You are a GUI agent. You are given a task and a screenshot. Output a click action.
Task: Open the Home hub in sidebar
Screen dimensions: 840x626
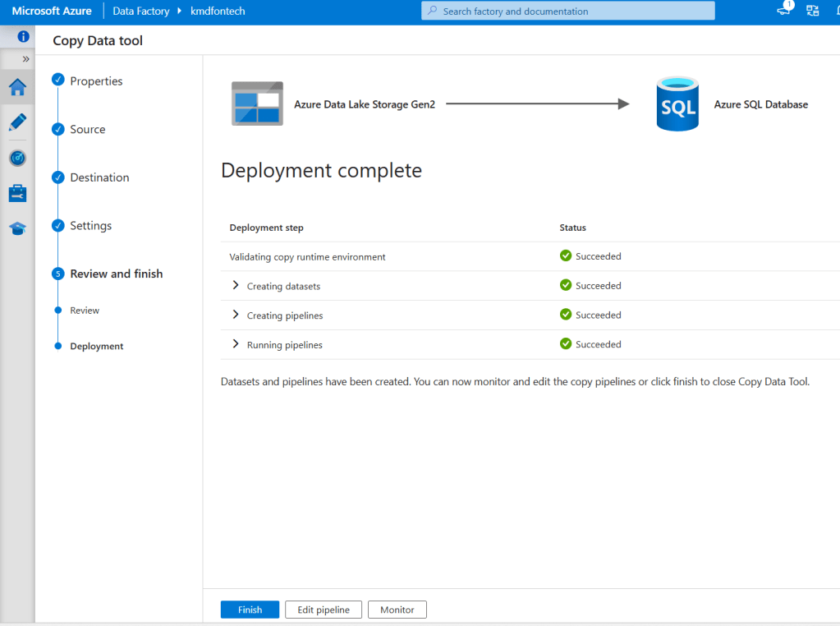[17, 87]
